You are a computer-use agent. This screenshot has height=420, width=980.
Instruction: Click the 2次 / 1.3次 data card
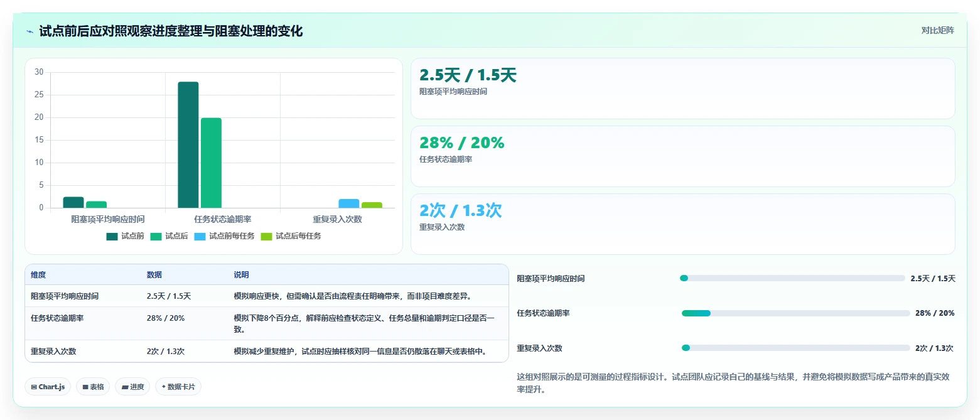point(682,224)
